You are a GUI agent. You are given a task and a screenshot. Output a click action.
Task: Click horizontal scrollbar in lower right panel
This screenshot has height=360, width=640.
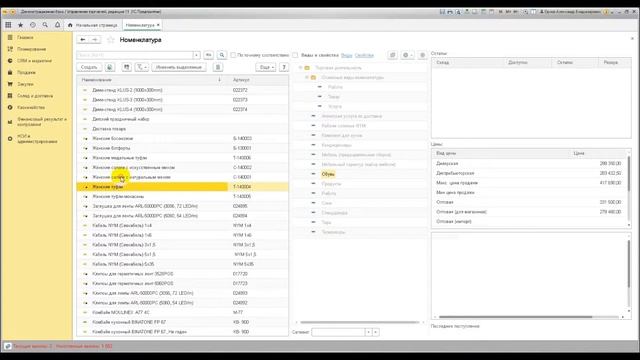coord(515,317)
